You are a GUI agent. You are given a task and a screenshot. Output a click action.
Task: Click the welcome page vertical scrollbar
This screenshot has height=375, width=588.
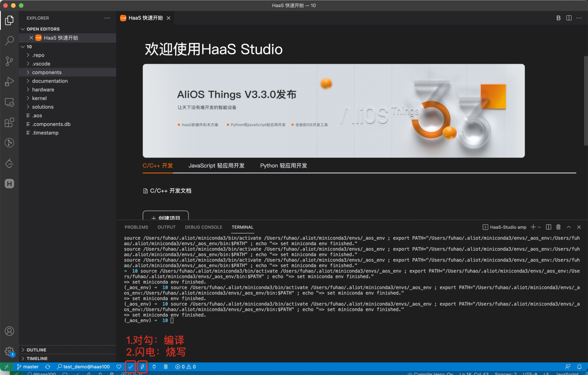(x=586, y=100)
